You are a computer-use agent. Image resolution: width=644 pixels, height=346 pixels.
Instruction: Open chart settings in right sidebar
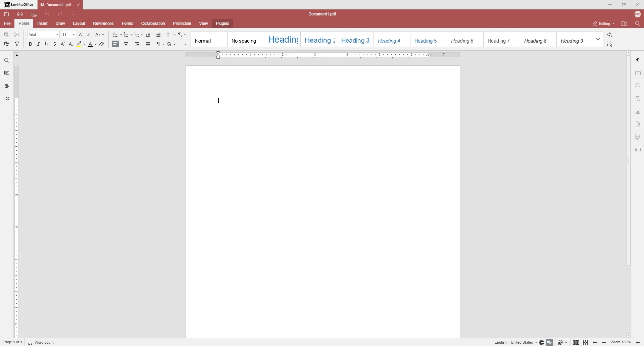coord(638,112)
